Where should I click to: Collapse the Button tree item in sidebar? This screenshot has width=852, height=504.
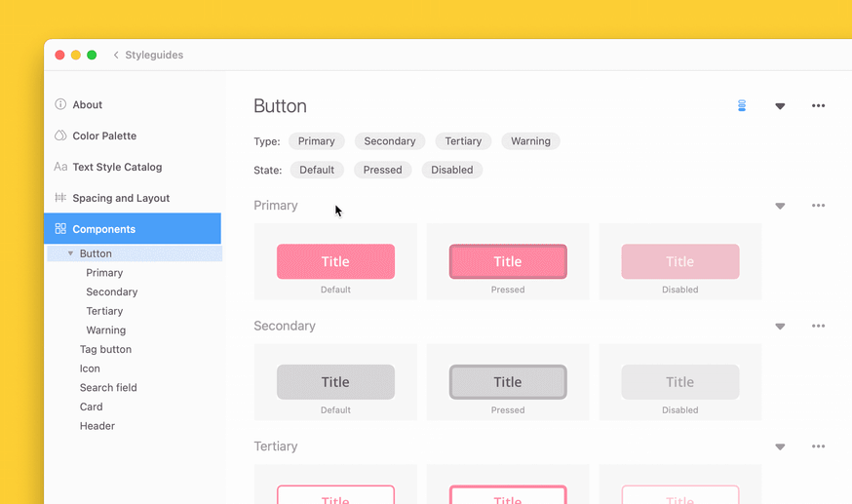[70, 253]
